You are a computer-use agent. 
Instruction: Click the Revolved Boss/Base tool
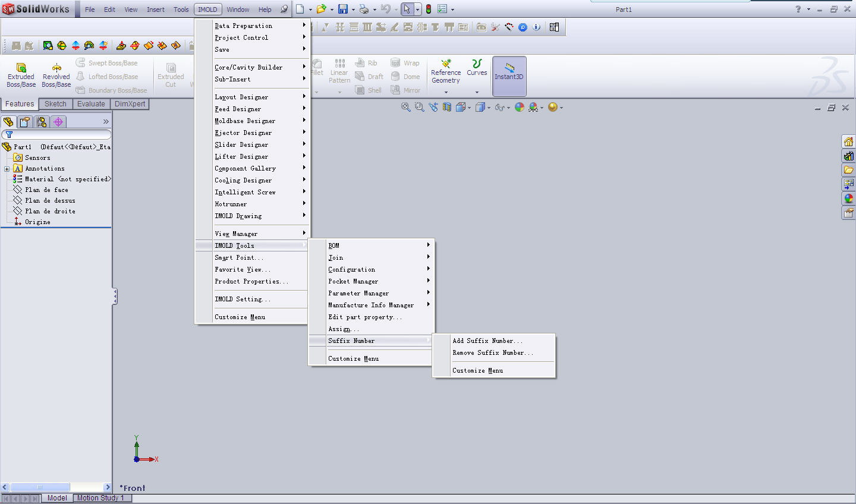click(x=56, y=75)
